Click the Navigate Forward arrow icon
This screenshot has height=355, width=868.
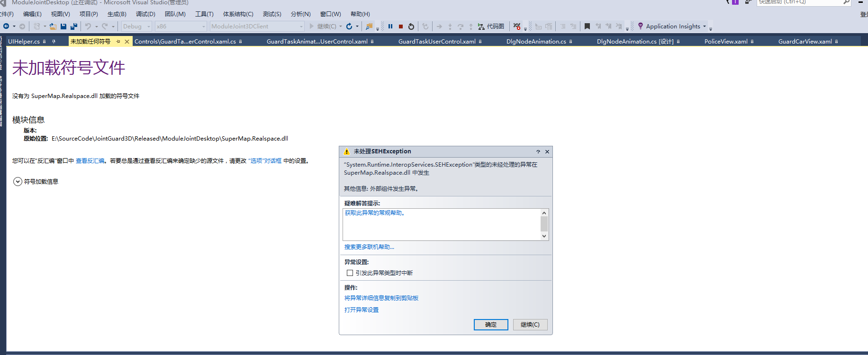[x=22, y=27]
